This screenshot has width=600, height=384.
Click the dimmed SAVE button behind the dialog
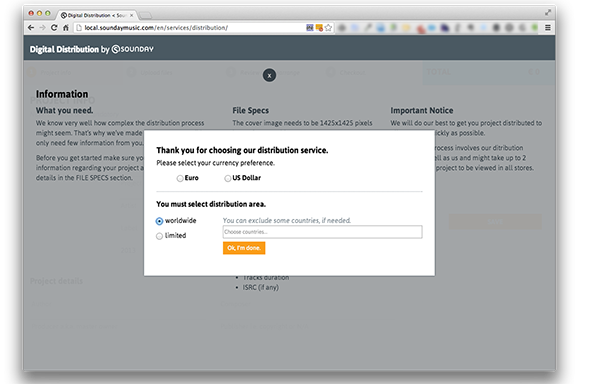(496, 222)
